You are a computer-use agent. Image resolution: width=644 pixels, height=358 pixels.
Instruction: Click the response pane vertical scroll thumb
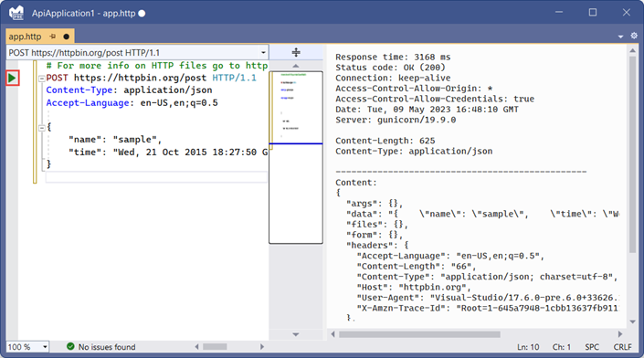click(632, 154)
